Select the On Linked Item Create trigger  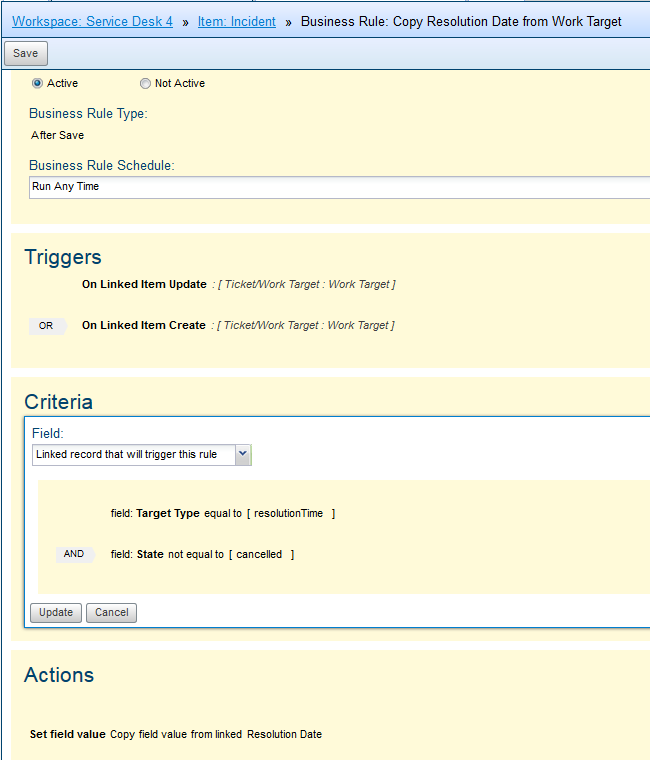pyautogui.click(x=144, y=326)
